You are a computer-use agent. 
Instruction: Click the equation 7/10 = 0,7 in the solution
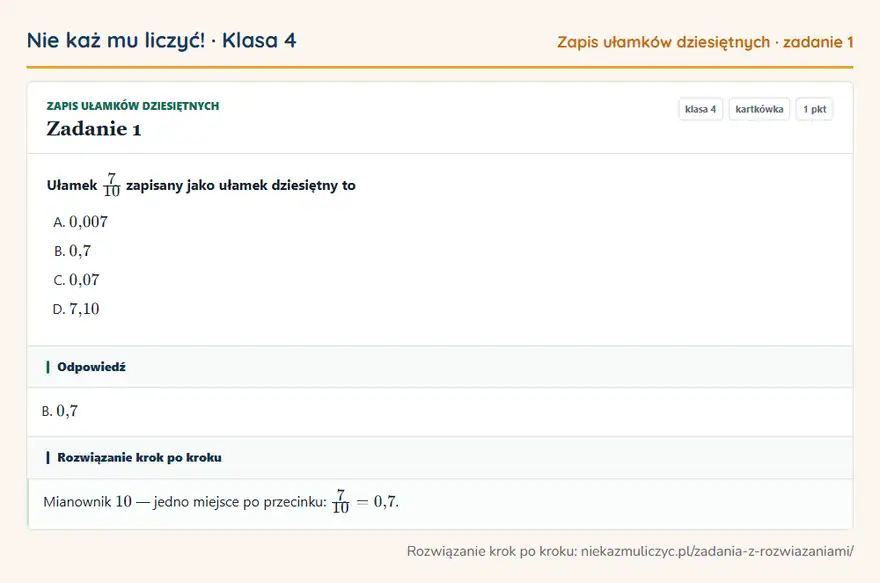(x=365, y=501)
